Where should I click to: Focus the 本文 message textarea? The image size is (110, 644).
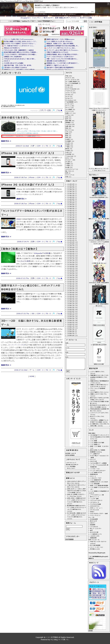coord(75,364)
